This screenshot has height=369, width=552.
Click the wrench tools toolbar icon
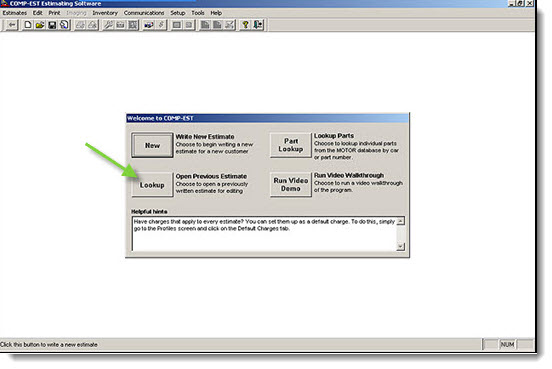tap(108, 25)
